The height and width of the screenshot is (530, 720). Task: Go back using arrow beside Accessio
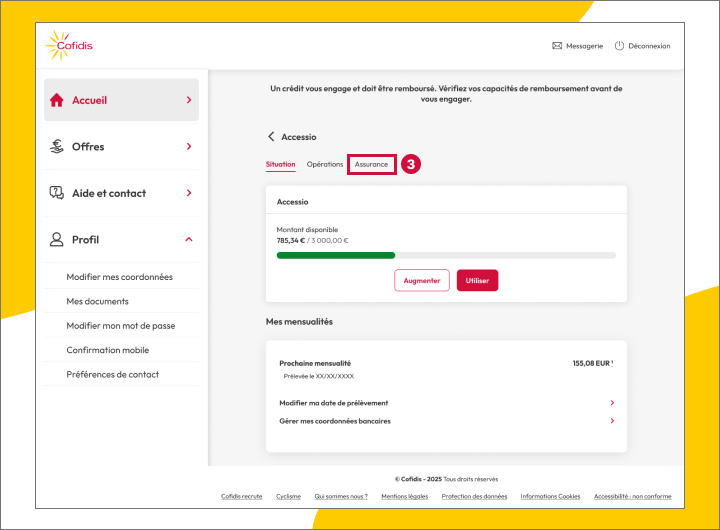pos(271,137)
